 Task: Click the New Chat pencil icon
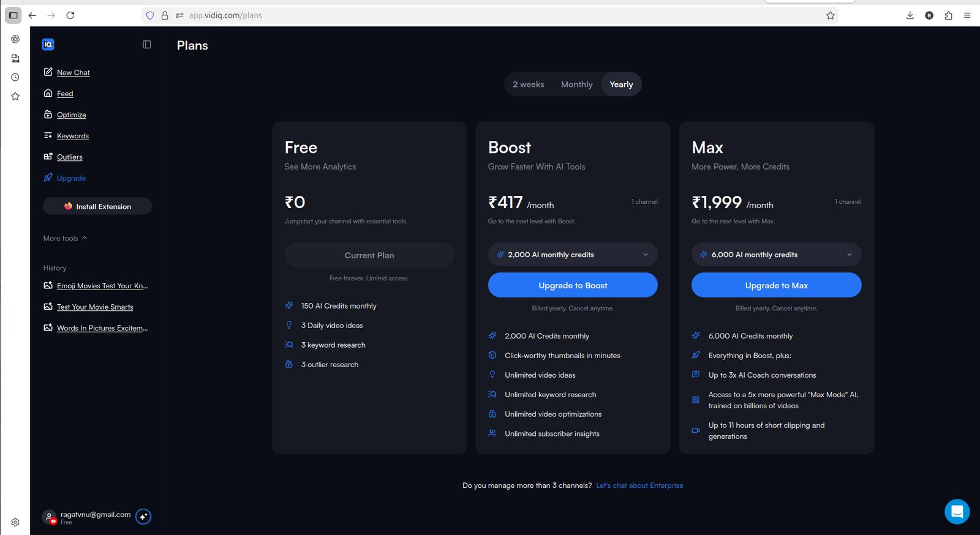click(48, 72)
